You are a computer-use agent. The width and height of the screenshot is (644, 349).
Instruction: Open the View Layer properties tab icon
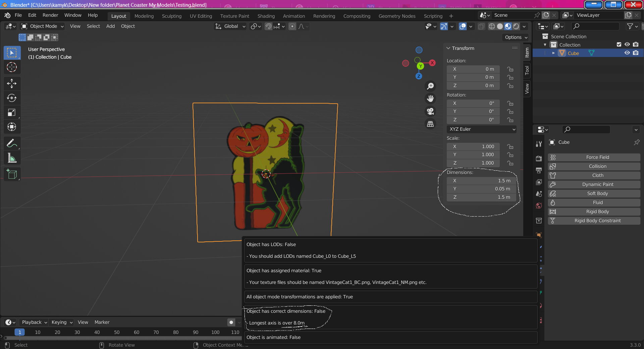click(x=539, y=182)
